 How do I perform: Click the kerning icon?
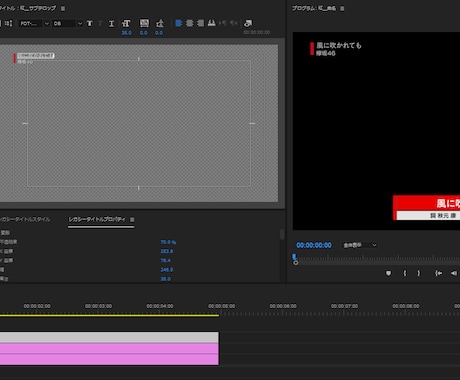point(144,23)
